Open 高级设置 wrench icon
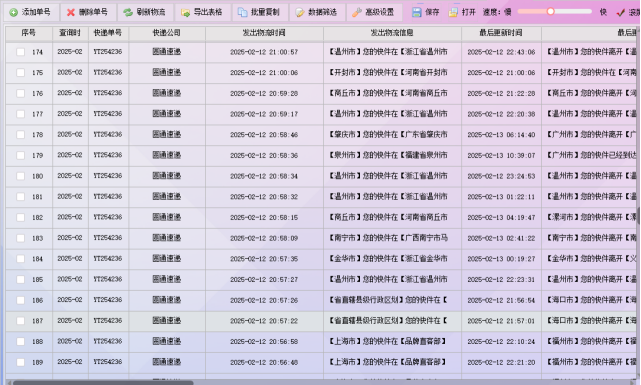Viewport: 641px width, 385px height. pyautogui.click(x=357, y=12)
